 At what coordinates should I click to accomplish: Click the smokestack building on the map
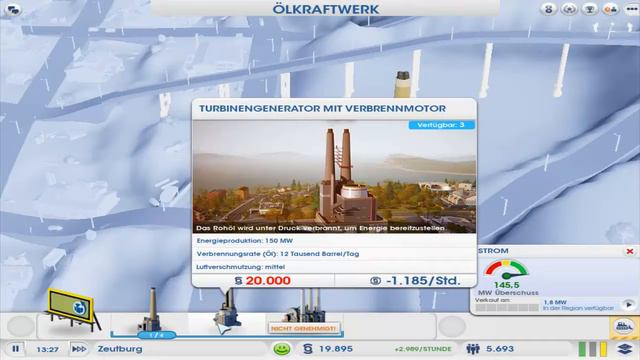[x=402, y=84]
